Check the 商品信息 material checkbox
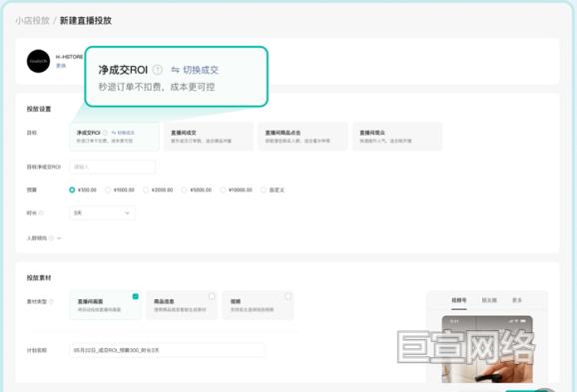The height and width of the screenshot is (392, 577). click(x=212, y=296)
